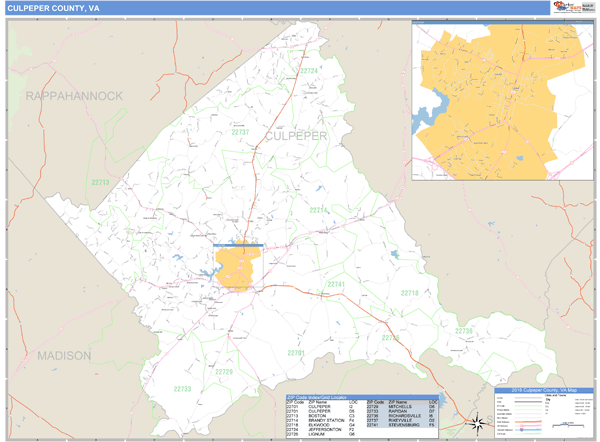Select the RAPIDAN row in ZIP index
Image resolution: width=600 pixels, height=442 pixels.
(402, 411)
